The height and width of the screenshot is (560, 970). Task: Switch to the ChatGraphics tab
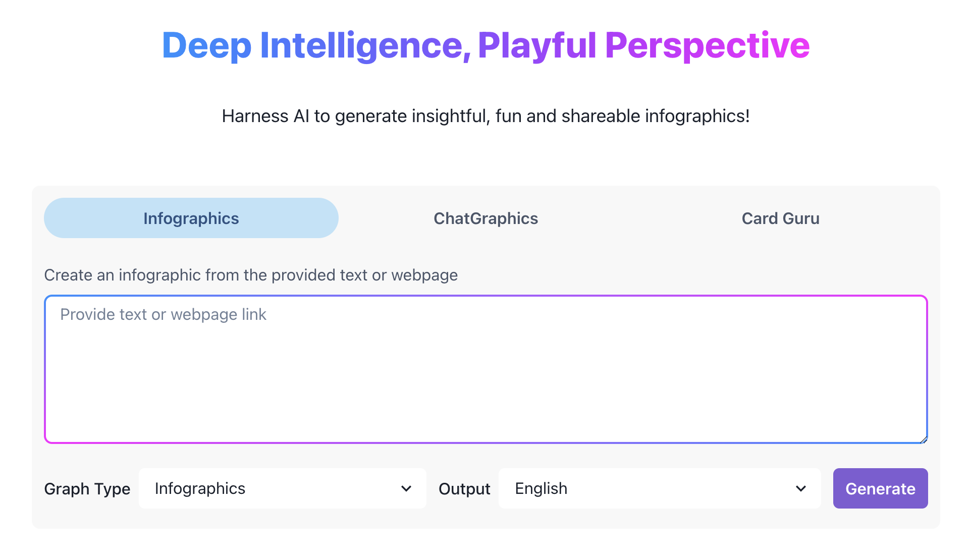click(485, 218)
